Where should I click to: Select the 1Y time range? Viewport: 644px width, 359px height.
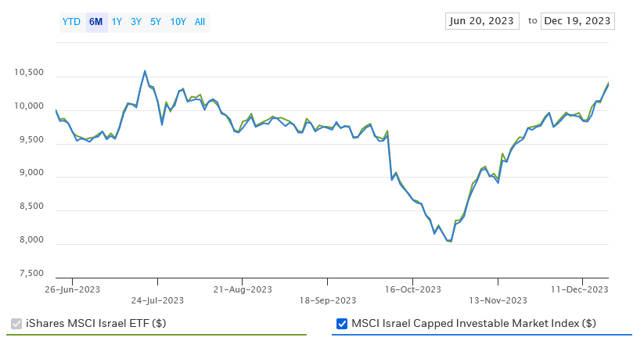pyautogui.click(x=117, y=22)
